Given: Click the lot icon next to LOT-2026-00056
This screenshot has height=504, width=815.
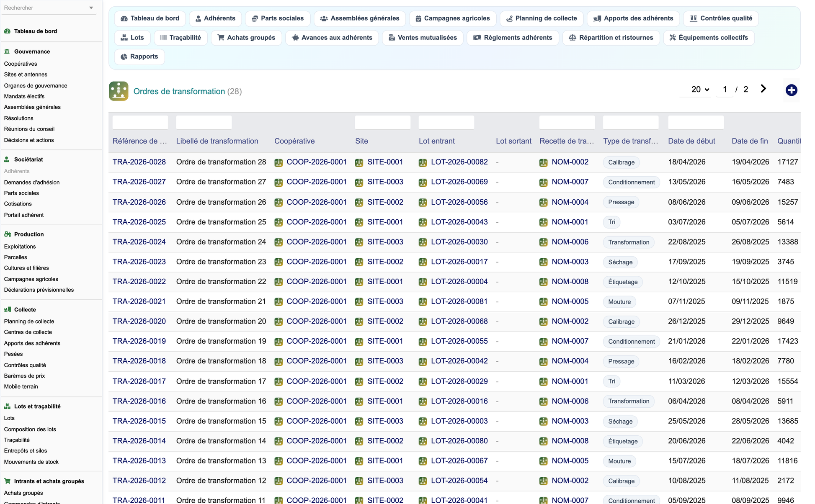Looking at the screenshot, I should pyautogui.click(x=423, y=203).
